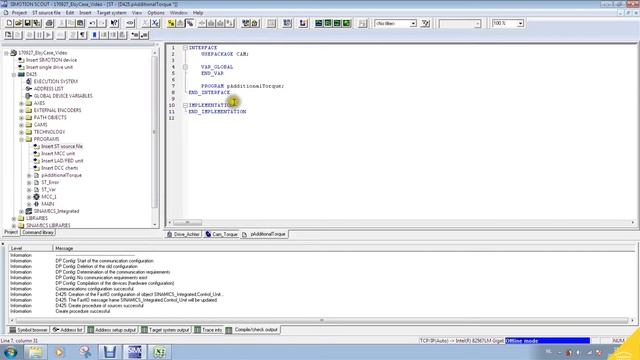Select the ST_Var program

[x=48, y=190]
